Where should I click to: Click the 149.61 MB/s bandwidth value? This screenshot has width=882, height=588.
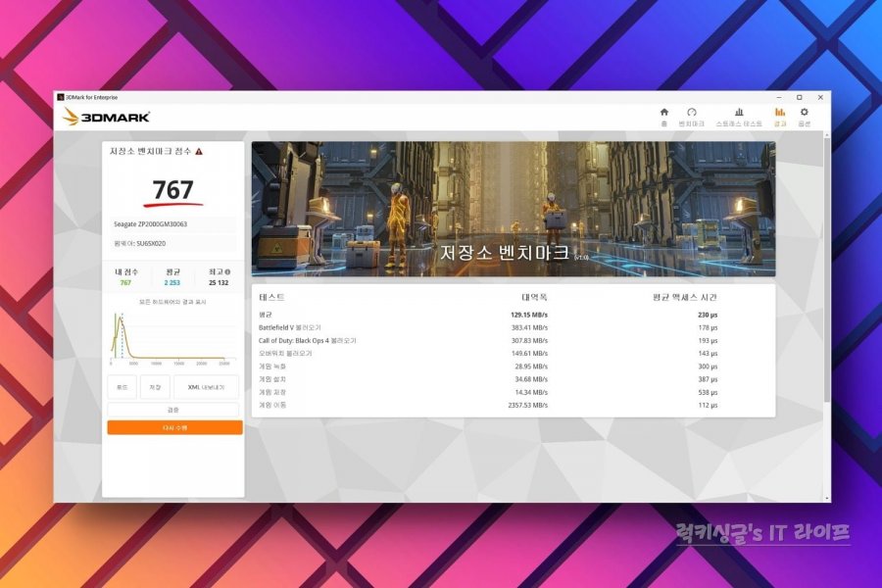pyautogui.click(x=529, y=354)
